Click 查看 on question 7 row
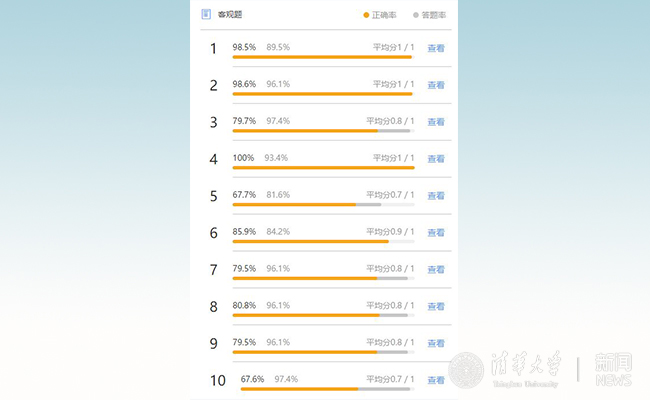The image size is (650, 400). coord(436,270)
